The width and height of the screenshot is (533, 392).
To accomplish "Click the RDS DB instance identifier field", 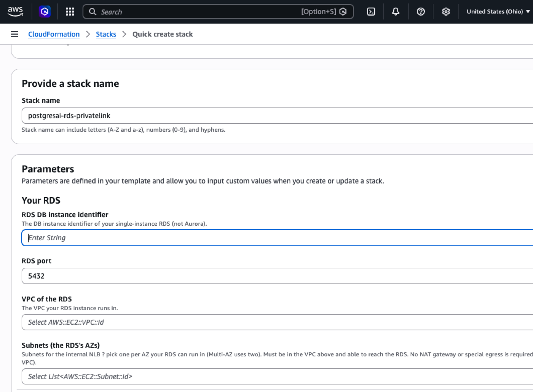I will (x=277, y=238).
